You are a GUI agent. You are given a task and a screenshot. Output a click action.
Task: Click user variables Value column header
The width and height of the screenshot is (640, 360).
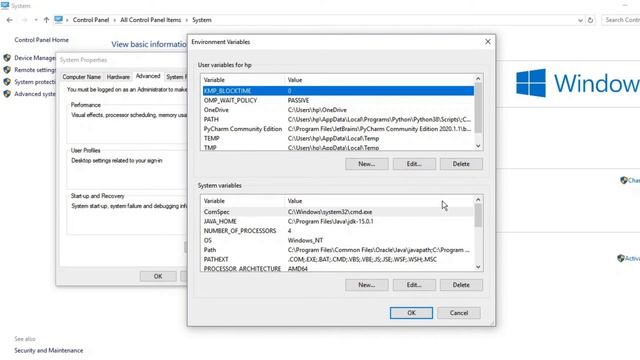379,80
